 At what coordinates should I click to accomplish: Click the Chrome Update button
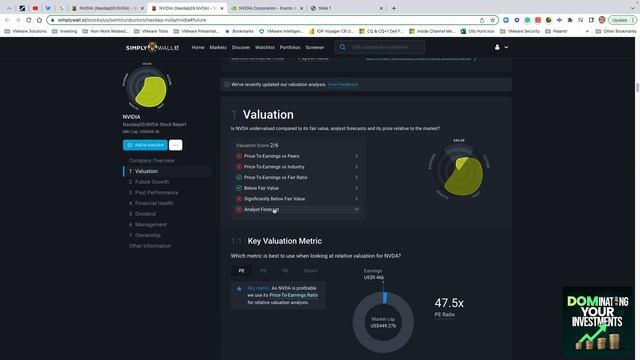[622, 20]
